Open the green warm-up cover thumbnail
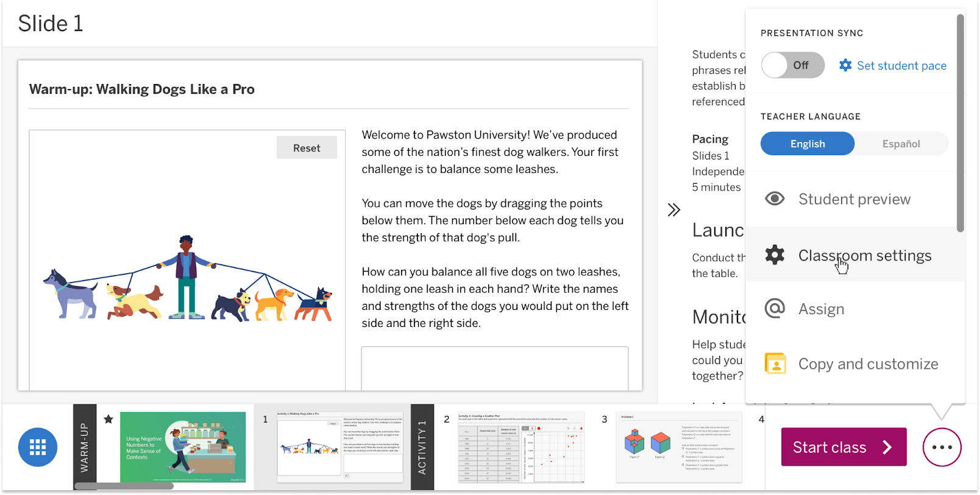The height and width of the screenshot is (495, 980). click(x=183, y=448)
